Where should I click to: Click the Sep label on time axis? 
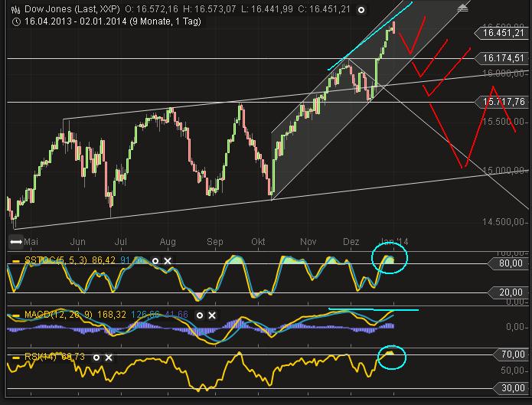pyautogui.click(x=215, y=242)
